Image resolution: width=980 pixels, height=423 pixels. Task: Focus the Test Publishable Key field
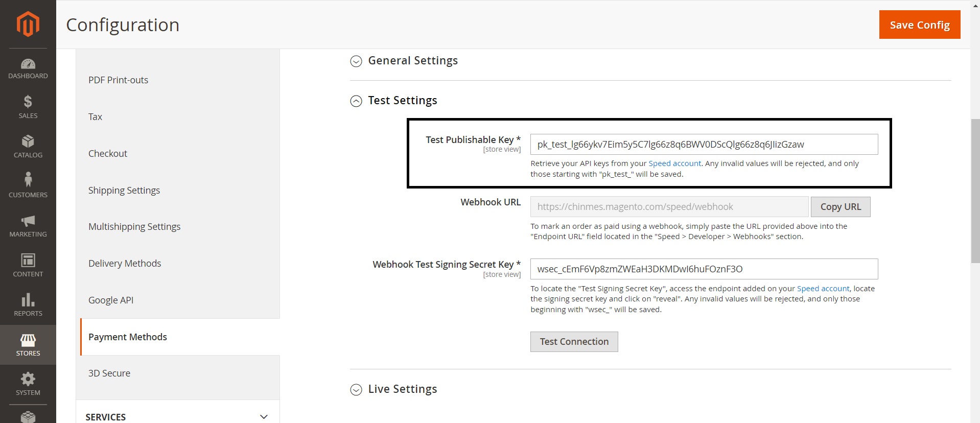(x=704, y=145)
